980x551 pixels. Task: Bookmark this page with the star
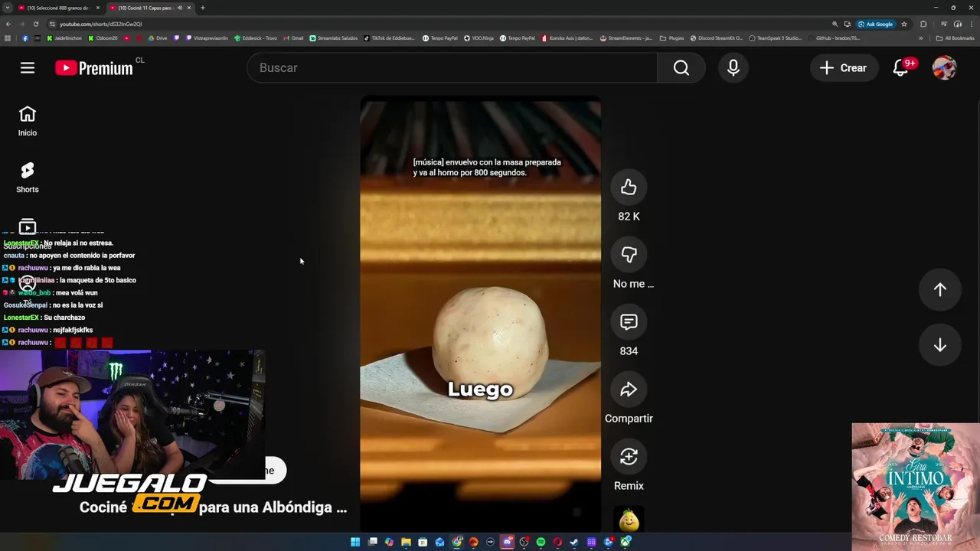[904, 24]
